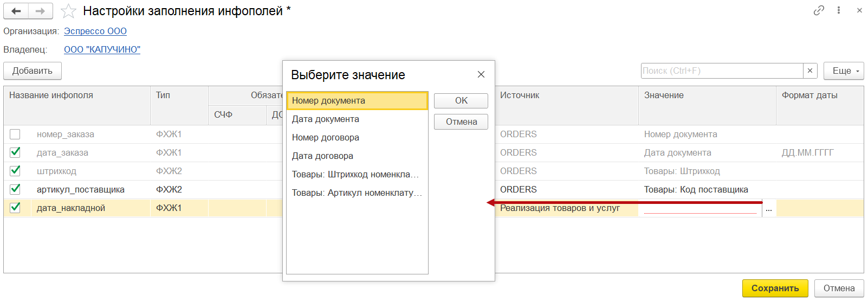
Task: Close the Выберите значение dialog
Action: (481, 74)
